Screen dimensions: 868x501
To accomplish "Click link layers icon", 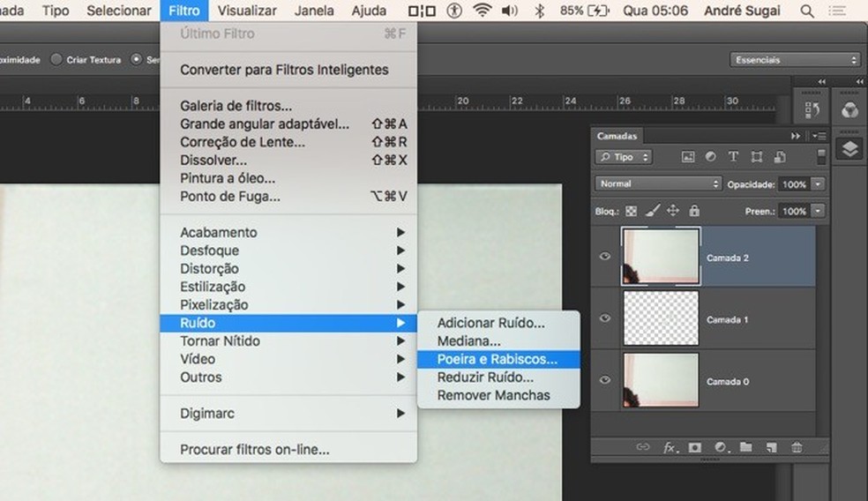I will (x=643, y=446).
